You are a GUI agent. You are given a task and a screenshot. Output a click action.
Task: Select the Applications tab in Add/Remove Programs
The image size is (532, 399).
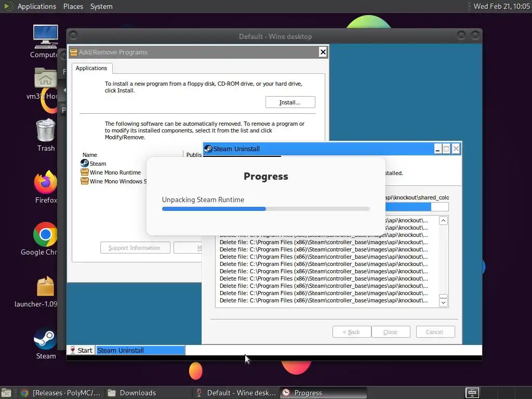(91, 68)
